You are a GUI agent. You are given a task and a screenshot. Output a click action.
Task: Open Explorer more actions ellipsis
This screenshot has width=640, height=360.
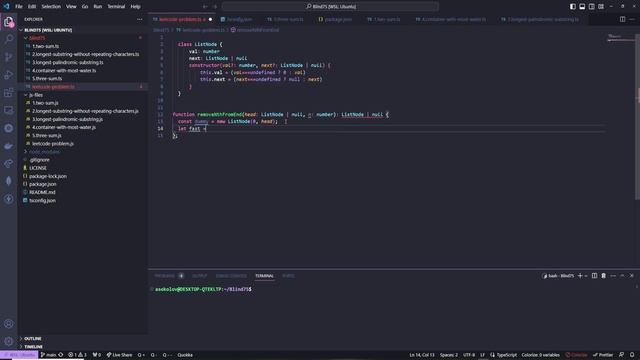click(x=140, y=19)
